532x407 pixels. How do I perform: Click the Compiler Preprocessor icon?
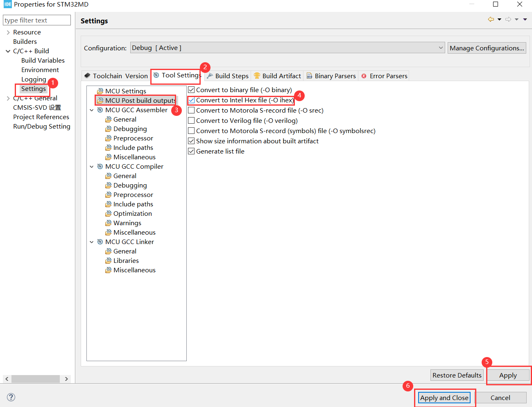click(108, 194)
